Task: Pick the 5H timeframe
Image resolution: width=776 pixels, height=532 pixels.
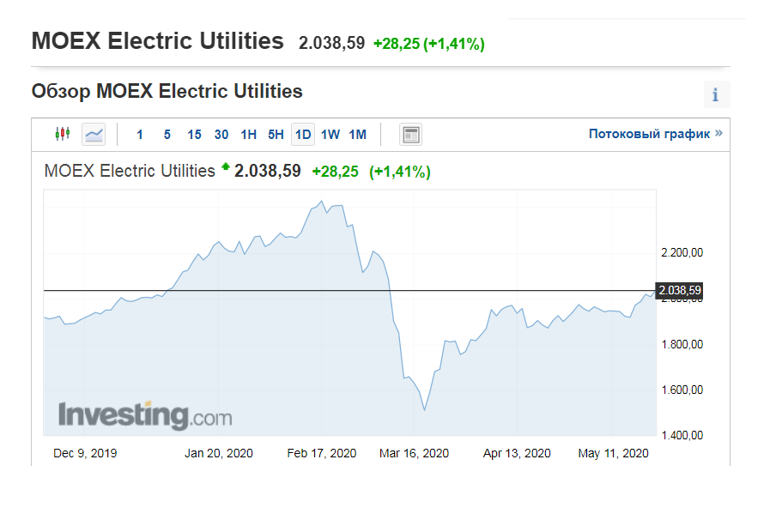Action: [x=276, y=135]
